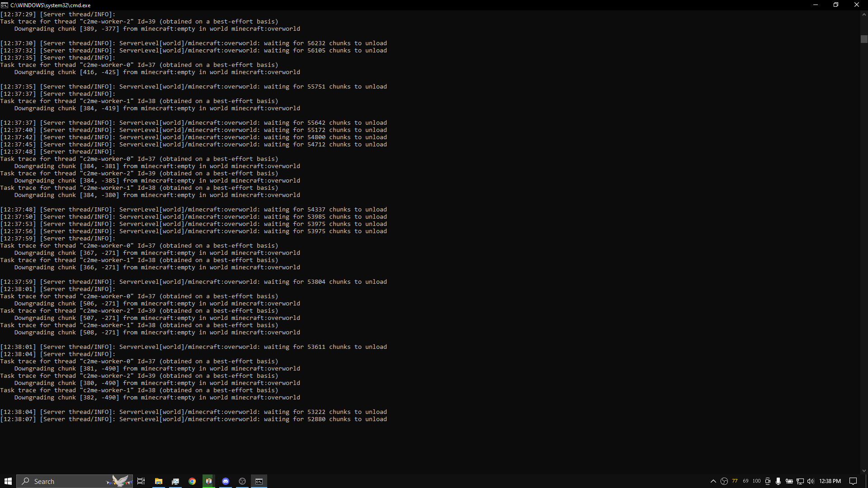Click the microphone tray icon

pyautogui.click(x=778, y=481)
